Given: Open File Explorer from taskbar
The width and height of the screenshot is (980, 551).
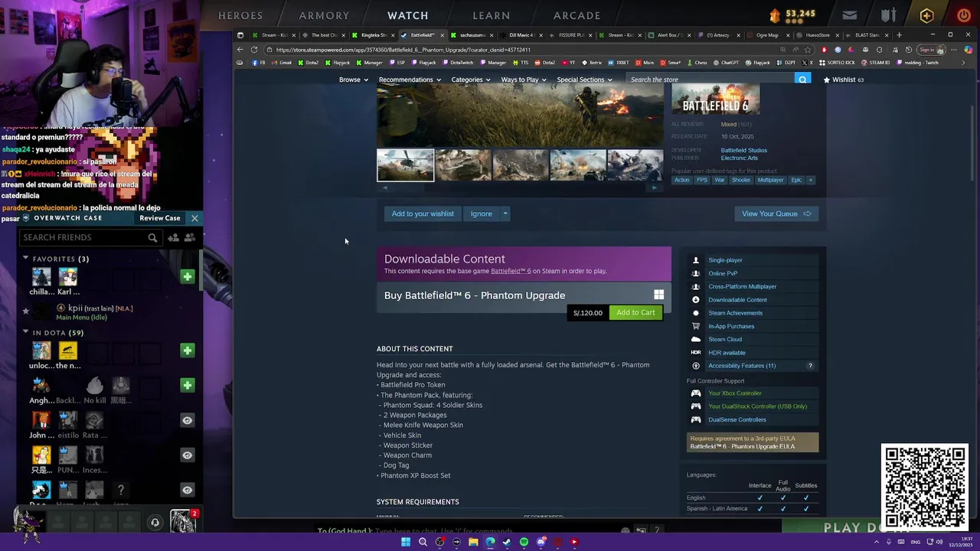Looking at the screenshot, I should coord(473,542).
